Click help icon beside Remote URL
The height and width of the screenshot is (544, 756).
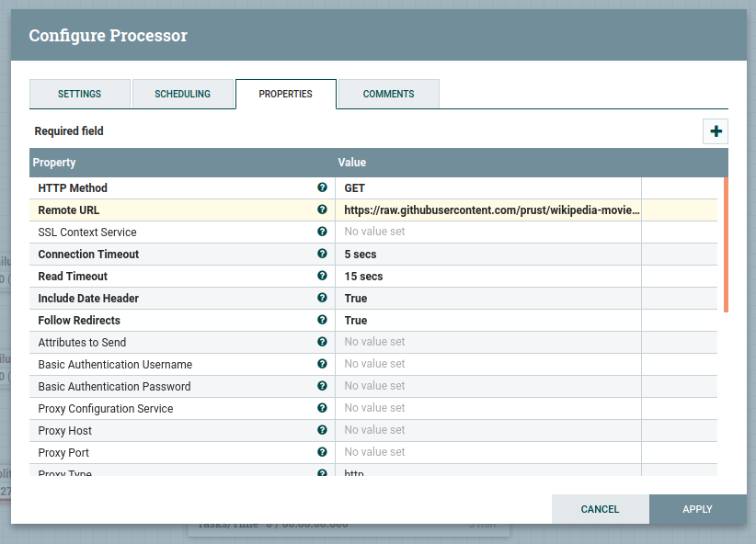click(x=322, y=210)
